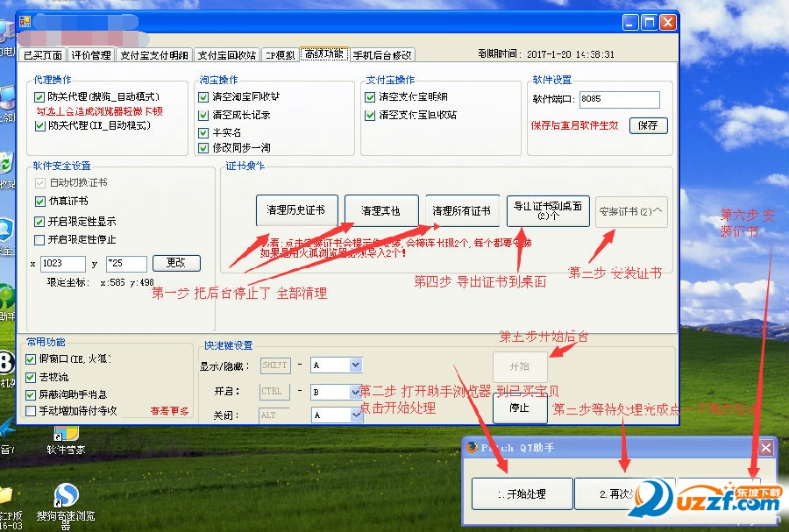Image resolution: width=789 pixels, height=532 pixels.
Task: Enable 手动增加待付待收 checkbox
Action: coord(30,411)
